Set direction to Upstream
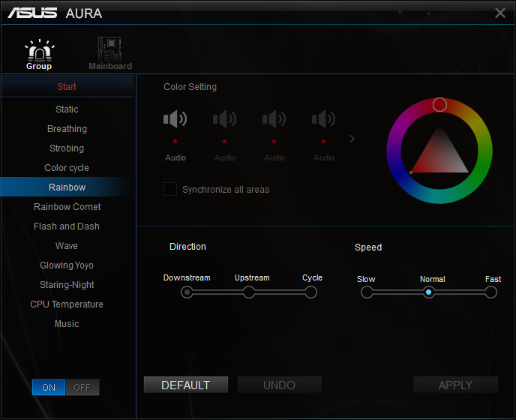 tap(249, 292)
